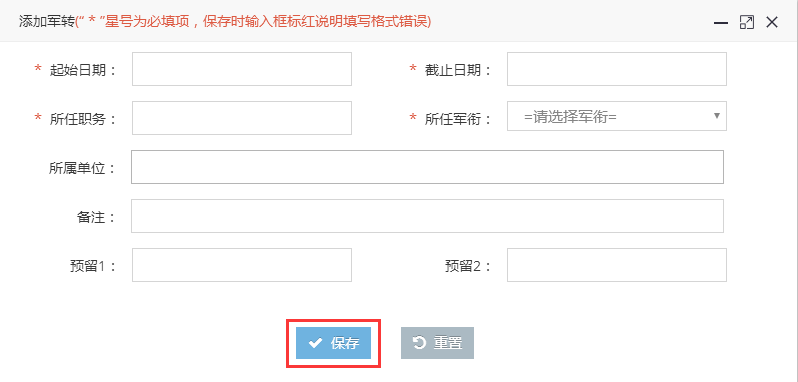
Task: Focus the 起始日期 date field
Action: point(242,69)
